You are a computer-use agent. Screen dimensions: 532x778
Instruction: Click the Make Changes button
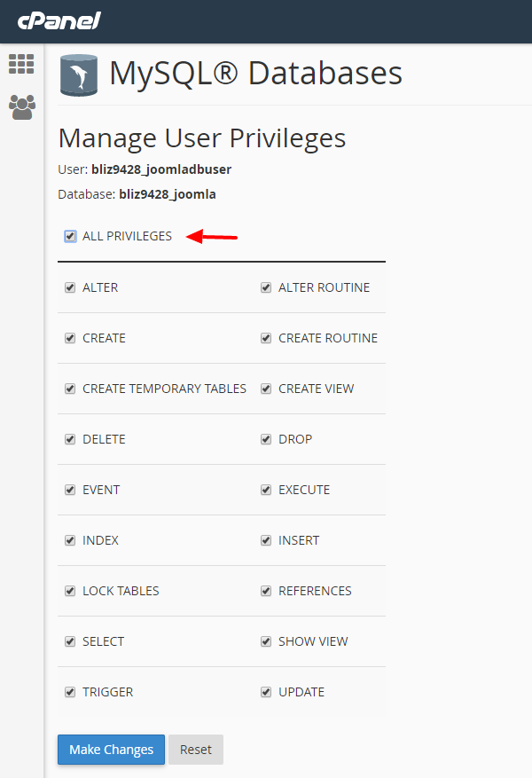111,750
